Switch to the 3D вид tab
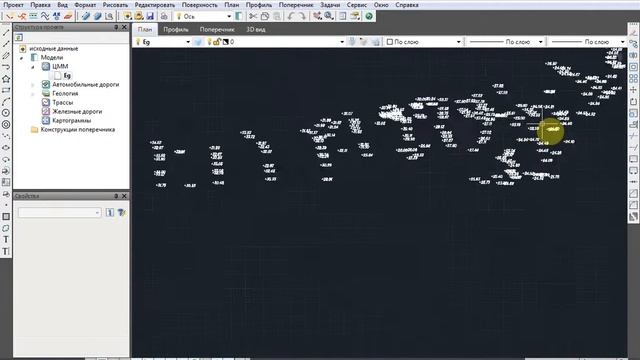Viewport: 640px width, 360px height. [x=256, y=29]
